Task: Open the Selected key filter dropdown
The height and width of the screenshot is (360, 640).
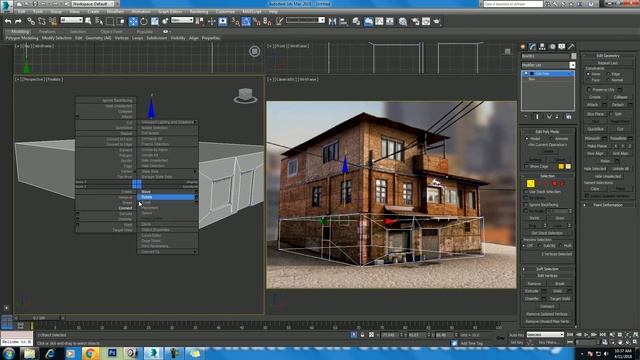Action: point(545,335)
